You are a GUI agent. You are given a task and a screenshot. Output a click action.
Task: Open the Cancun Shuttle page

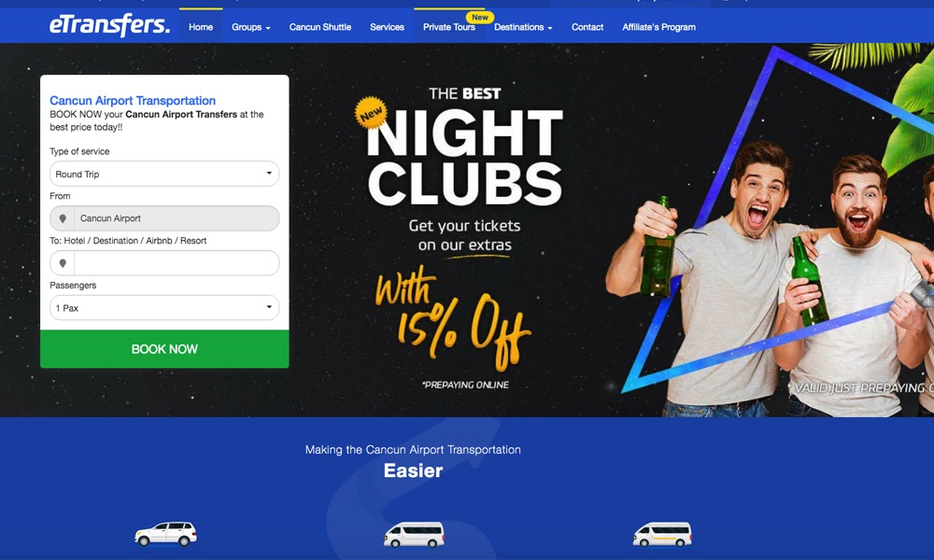pos(319,27)
